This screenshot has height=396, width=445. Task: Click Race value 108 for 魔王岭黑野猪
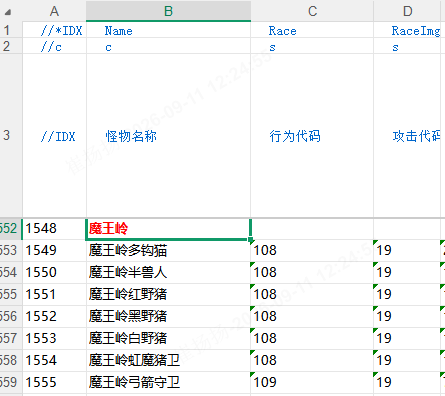312,316
